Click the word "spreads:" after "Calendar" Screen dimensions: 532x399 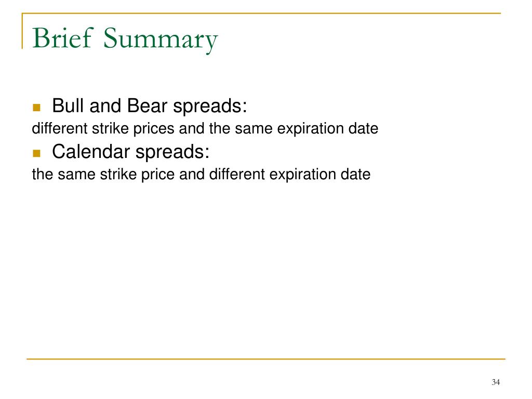click(172, 152)
